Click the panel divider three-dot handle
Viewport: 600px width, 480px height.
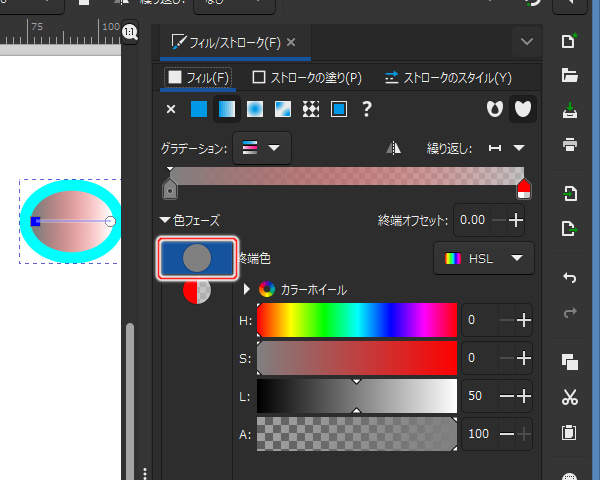tap(145, 473)
